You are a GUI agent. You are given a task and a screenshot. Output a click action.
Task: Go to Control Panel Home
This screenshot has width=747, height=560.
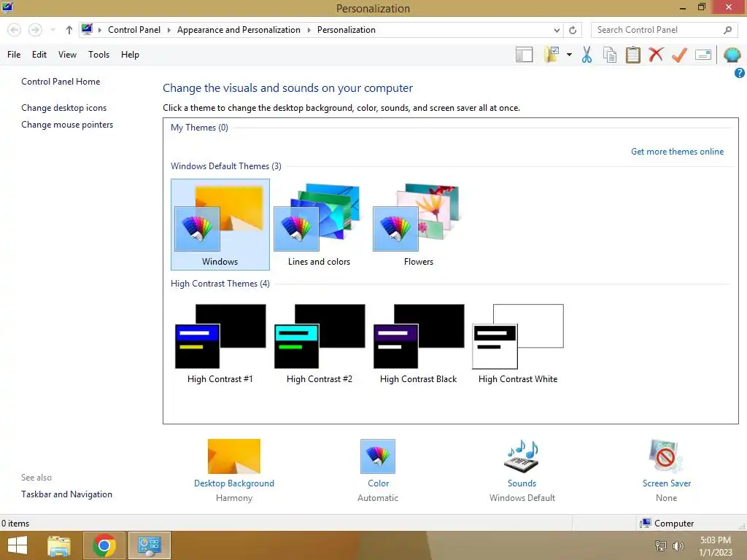(61, 82)
